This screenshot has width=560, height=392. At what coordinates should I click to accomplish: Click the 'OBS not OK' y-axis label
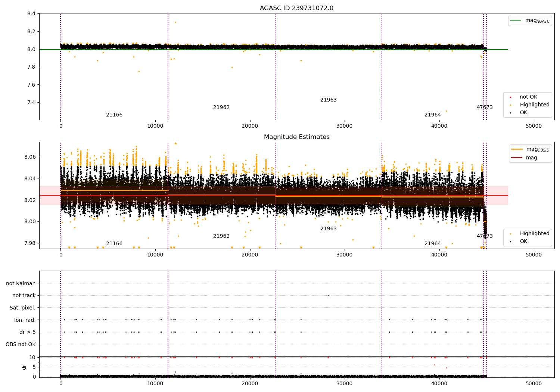tap(21, 344)
